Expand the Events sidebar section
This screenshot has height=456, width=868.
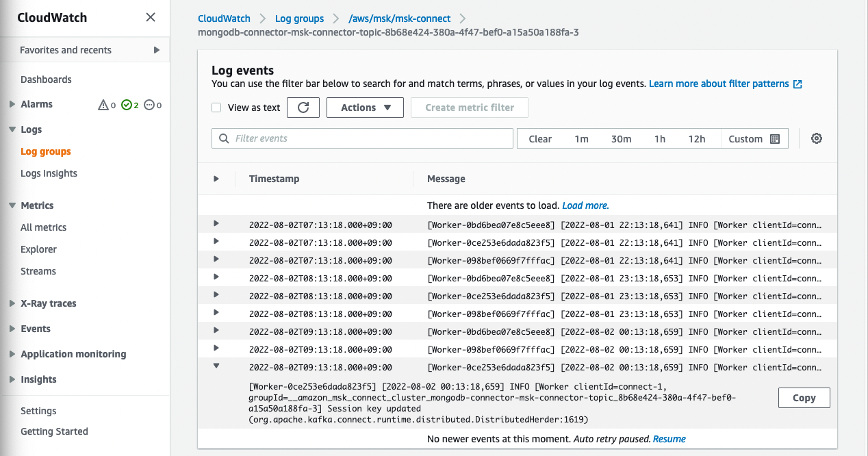pos(12,329)
